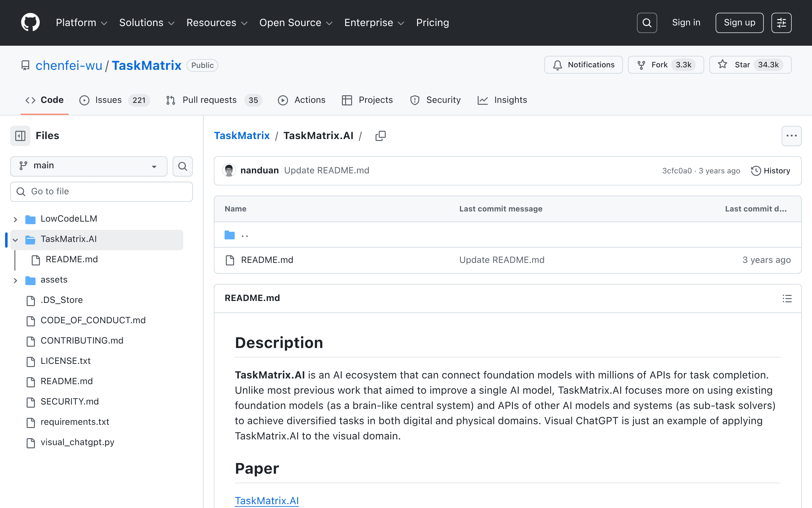Viewport: 812px width, 508px height.
Task: Open the Open Source dropdown menu
Action: [296, 23]
